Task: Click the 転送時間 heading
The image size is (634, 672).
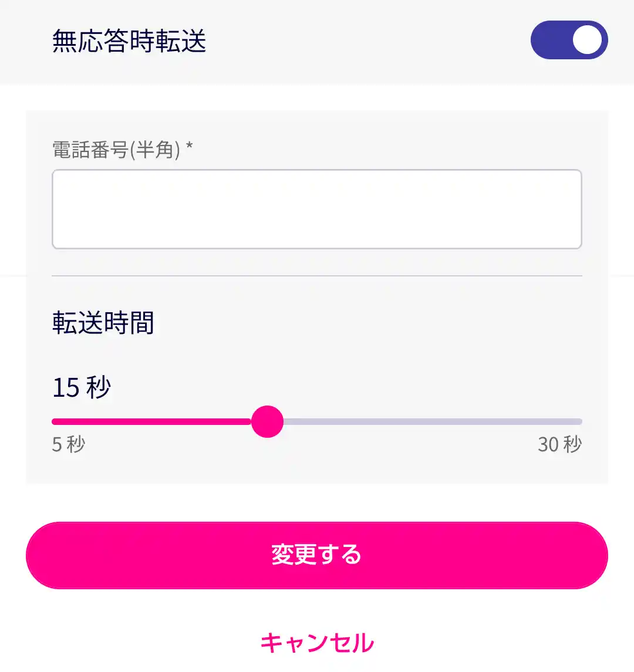Action: (x=103, y=323)
